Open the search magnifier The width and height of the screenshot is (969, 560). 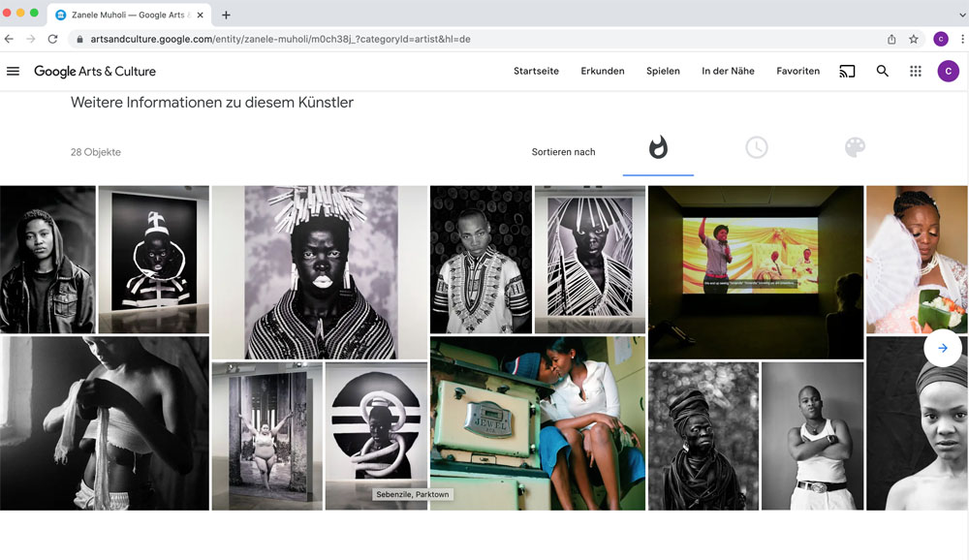(882, 71)
